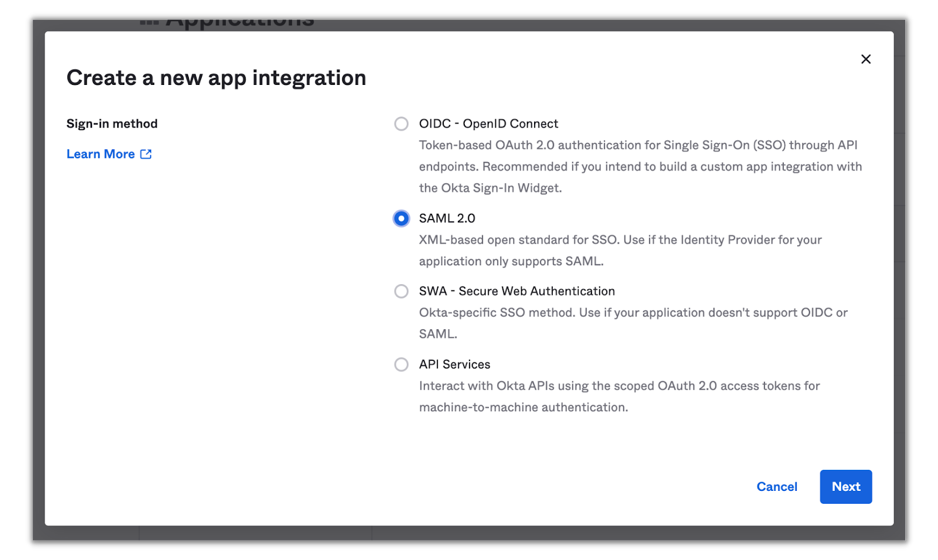Click the "SWA - Secure Web Authentication" label
This screenshot has width=938, height=560.
[x=516, y=291]
